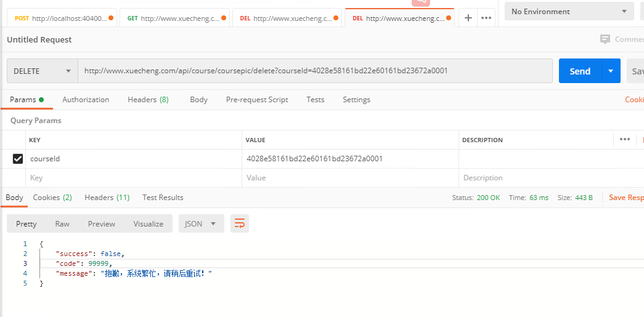
Task: Switch to Raw response view
Action: [62, 223]
